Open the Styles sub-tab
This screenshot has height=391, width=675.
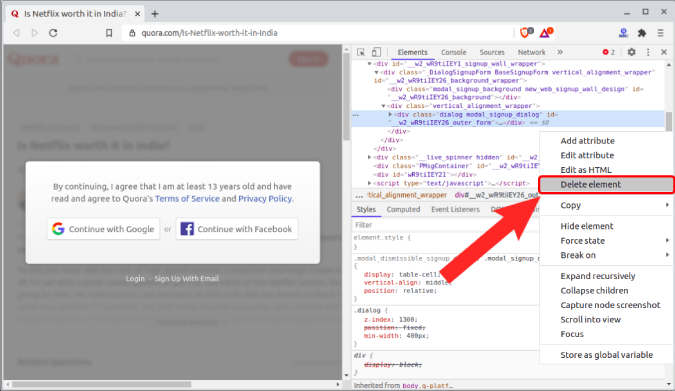tap(366, 209)
